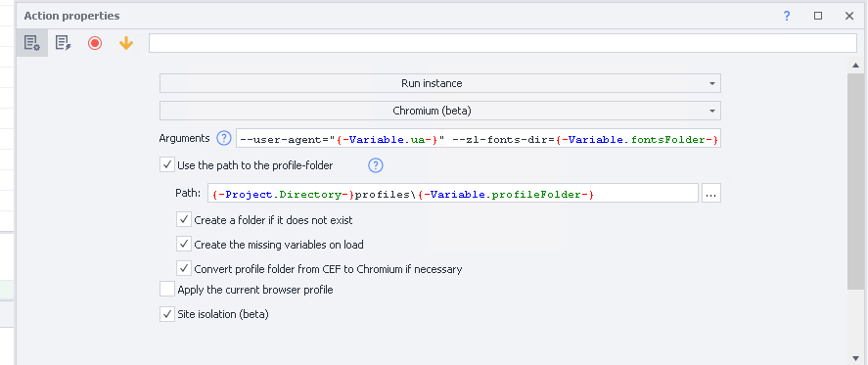The height and width of the screenshot is (365, 868).
Task: Toggle Create the missing variables on load
Action: [184, 245]
